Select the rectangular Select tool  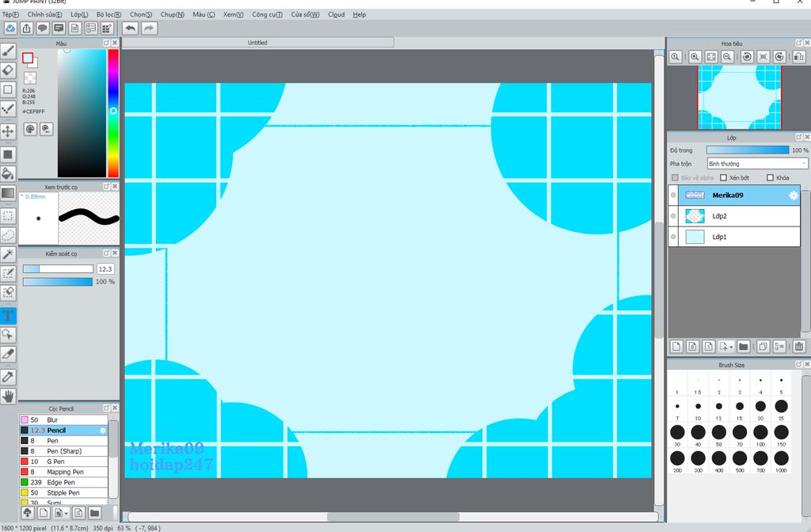(8, 215)
